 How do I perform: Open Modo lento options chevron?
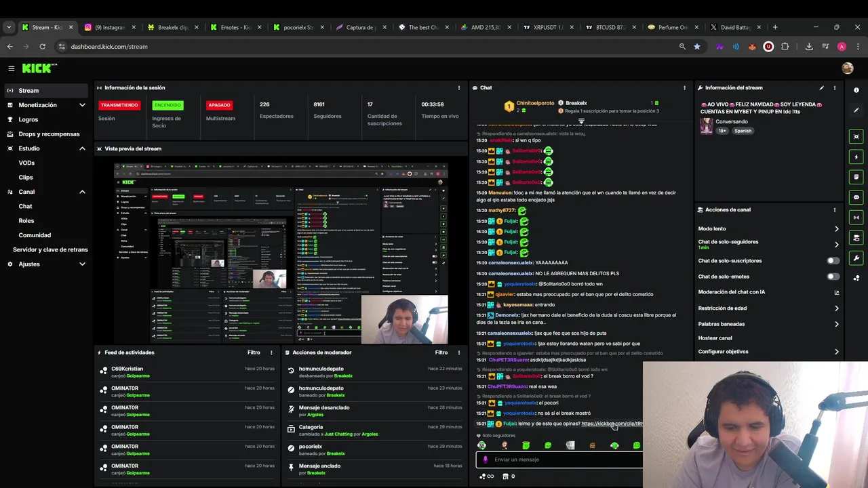tap(836, 229)
